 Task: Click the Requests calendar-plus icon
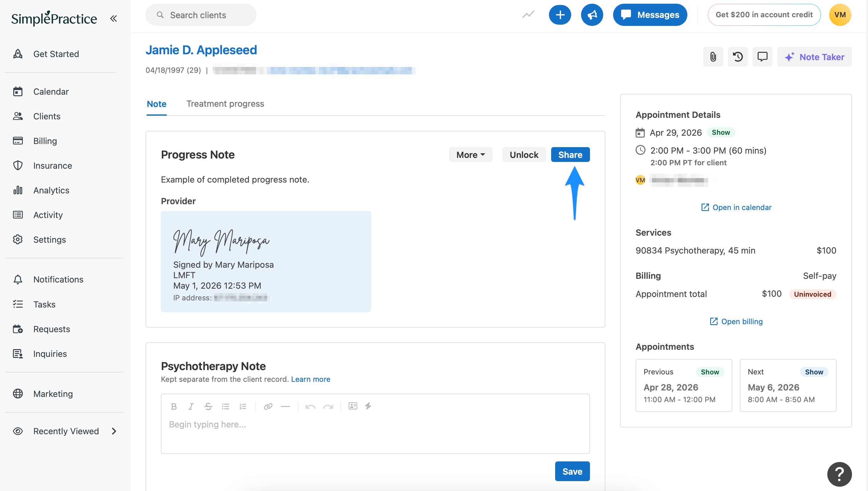(18, 329)
